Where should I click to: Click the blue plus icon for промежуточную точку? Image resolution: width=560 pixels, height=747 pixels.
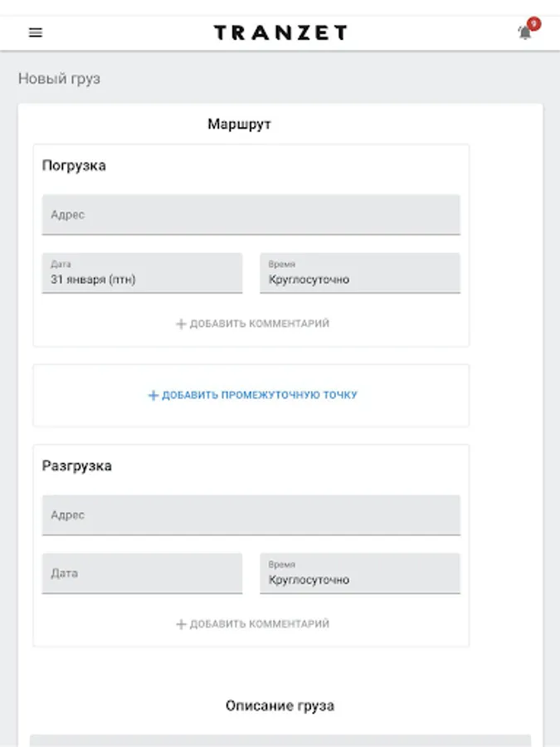(153, 395)
